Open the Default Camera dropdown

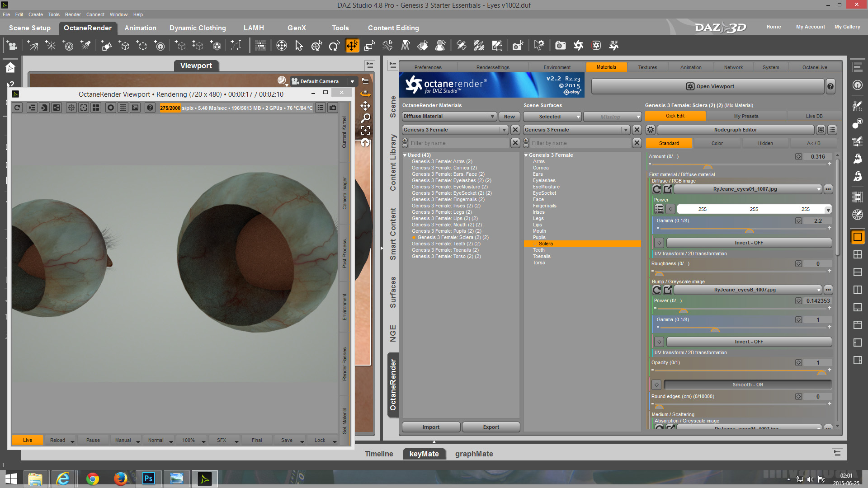352,81
